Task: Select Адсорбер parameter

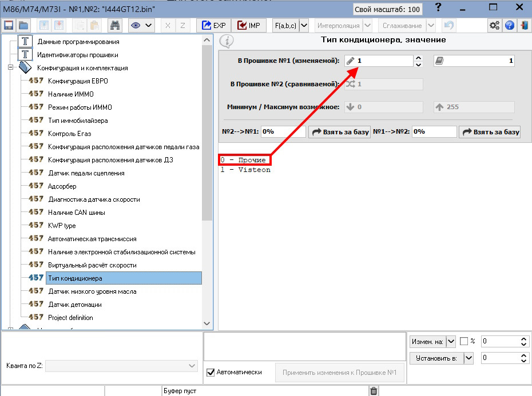Action: click(62, 186)
